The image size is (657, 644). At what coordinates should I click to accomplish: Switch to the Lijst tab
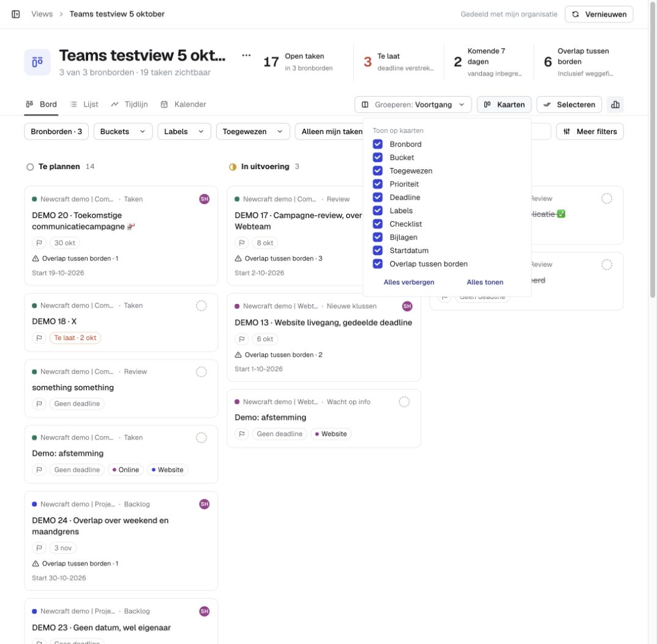pyautogui.click(x=84, y=104)
